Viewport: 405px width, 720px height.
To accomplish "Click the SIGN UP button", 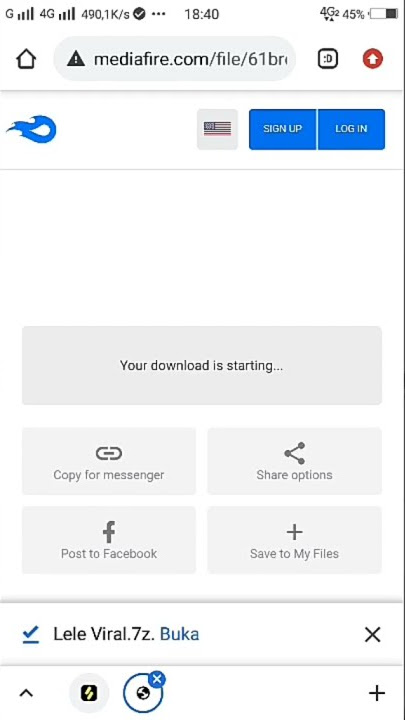I will (x=282, y=129).
